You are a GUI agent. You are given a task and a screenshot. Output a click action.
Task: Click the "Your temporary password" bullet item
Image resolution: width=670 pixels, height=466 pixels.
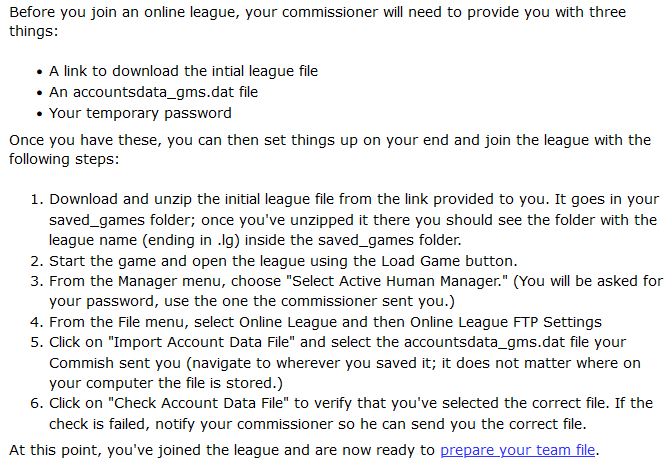pyautogui.click(x=140, y=113)
